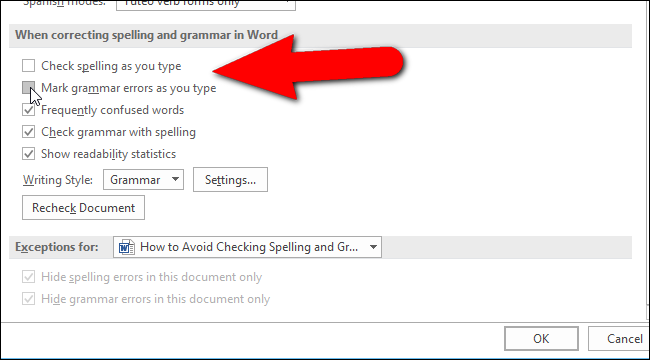Open the Spanish modes dropdown at top
The image size is (650, 360).
click(x=206, y=4)
